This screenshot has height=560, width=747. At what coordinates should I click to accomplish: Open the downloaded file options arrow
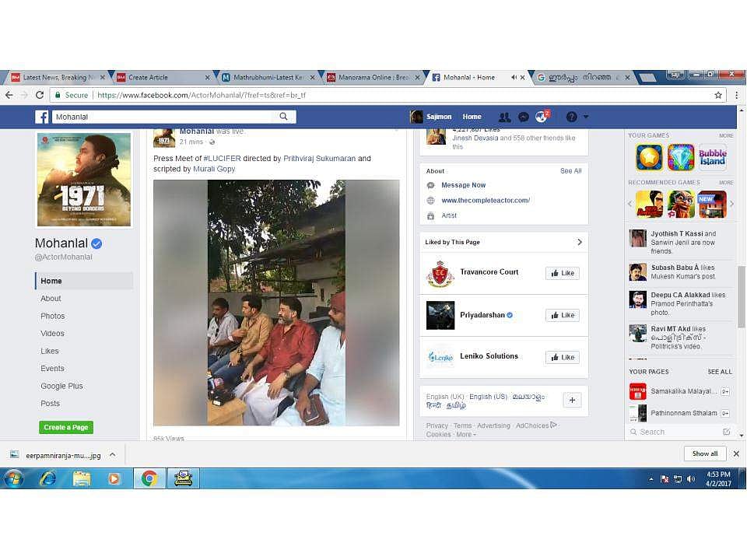pyautogui.click(x=112, y=455)
